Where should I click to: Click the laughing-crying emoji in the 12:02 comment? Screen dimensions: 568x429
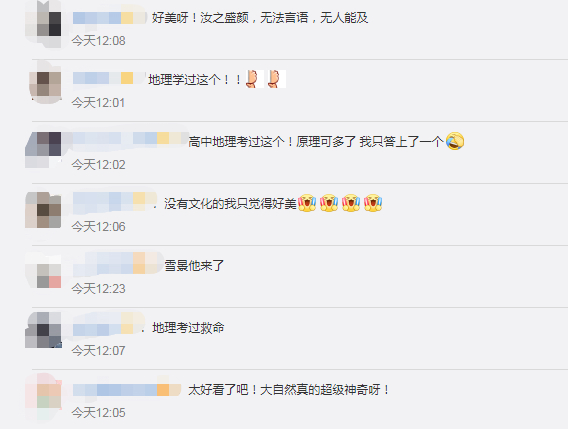(455, 141)
